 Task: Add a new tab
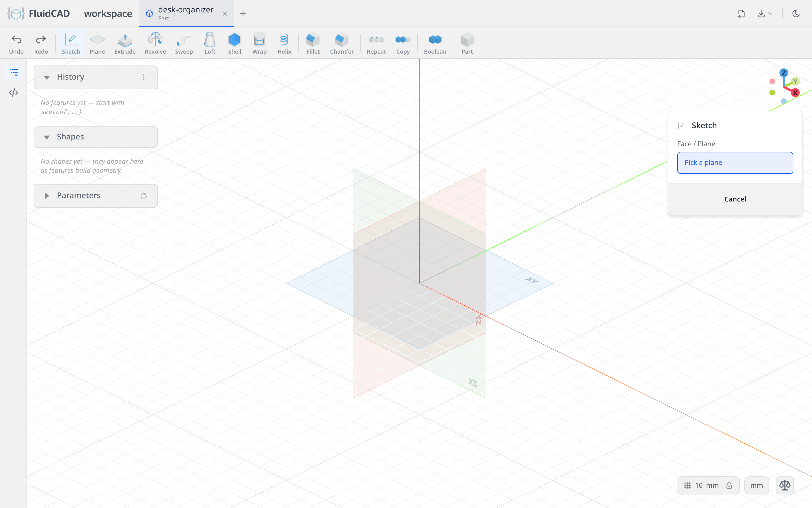[243, 14]
